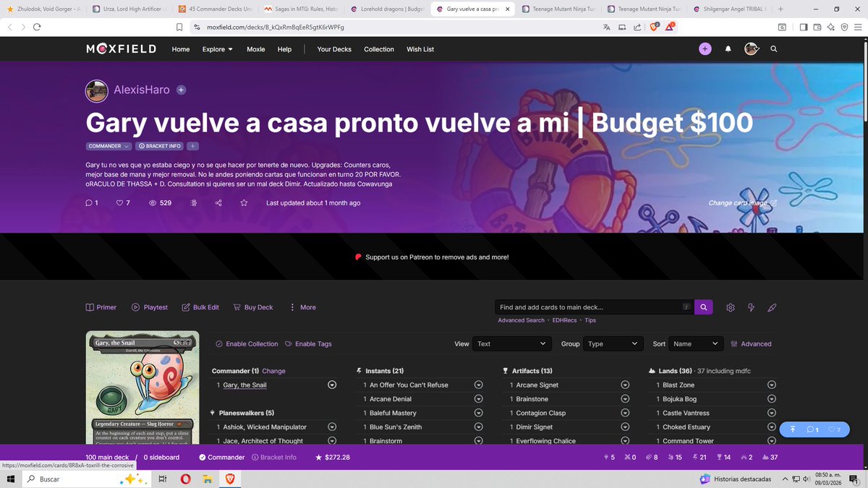868x488 pixels.
Task: Go to Home in Moxfield navigation
Action: (x=181, y=49)
